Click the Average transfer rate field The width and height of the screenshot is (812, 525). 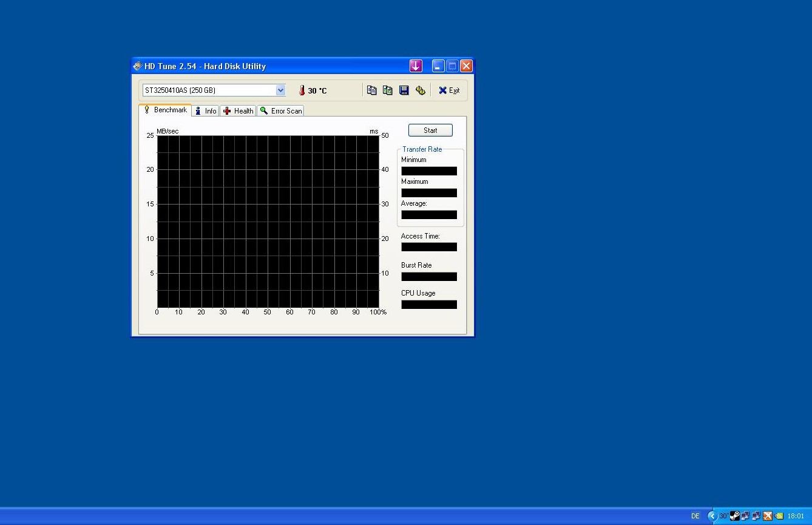[x=429, y=215]
